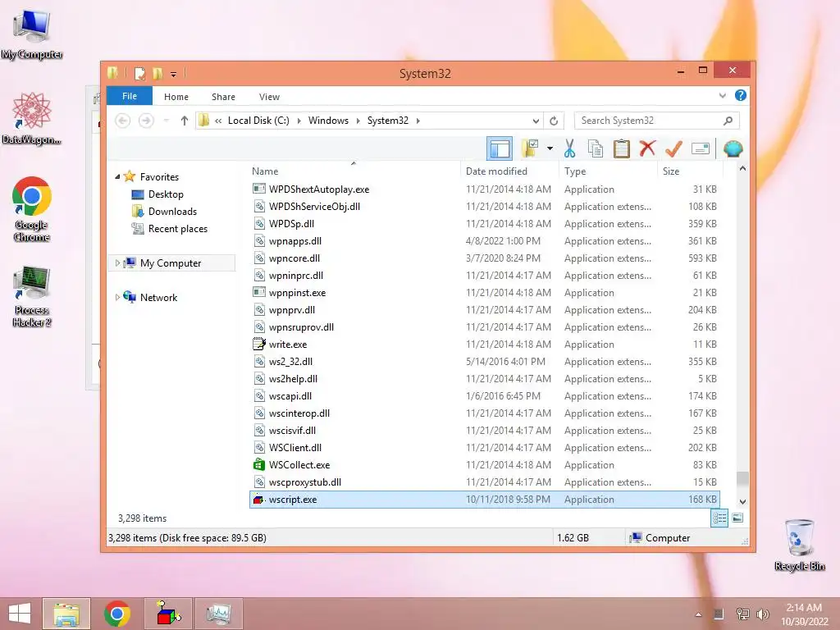Select the wpnpinst.exe file
The image size is (840, 630).
484,293
